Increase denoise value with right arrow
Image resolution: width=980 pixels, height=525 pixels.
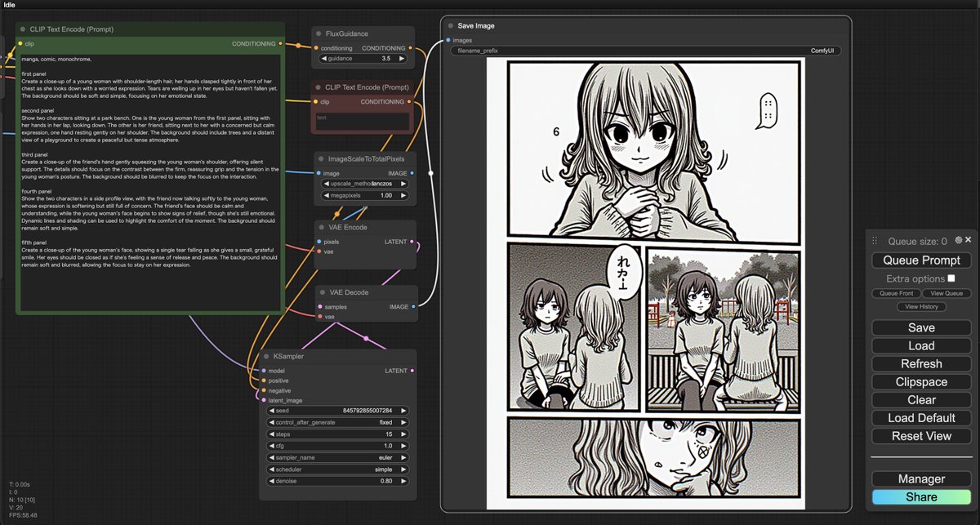click(x=403, y=481)
